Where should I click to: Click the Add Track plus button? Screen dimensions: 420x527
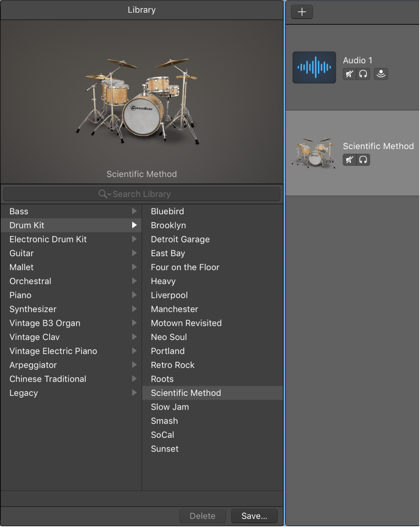tap(301, 12)
